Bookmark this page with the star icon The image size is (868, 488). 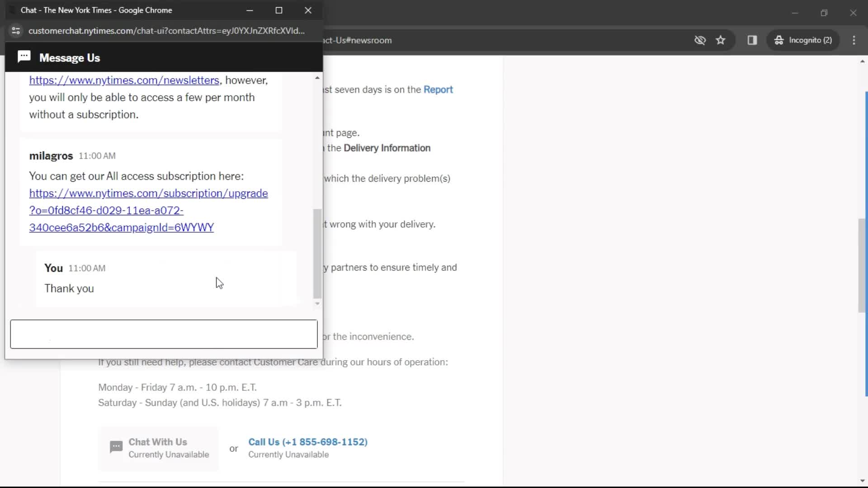point(721,40)
